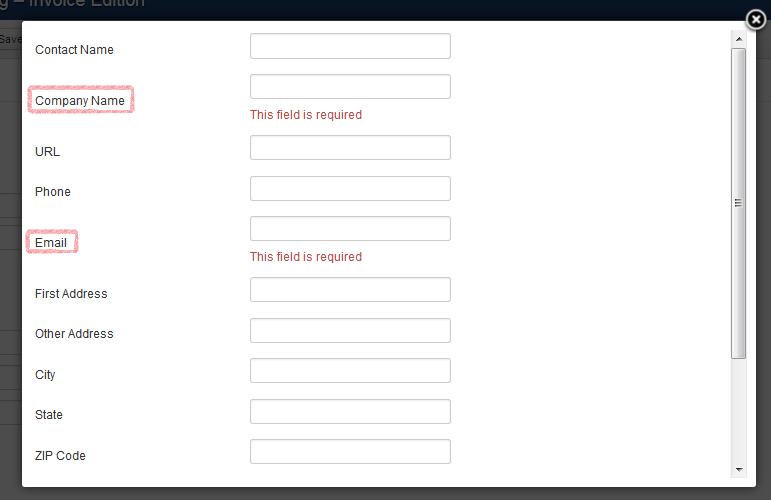
Task: Click the scrollbar up arrow
Action: [739, 39]
